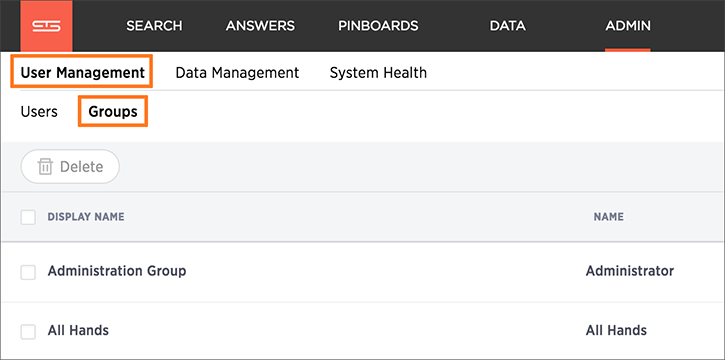Screen dimensions: 725x360
Task: Open the PINBOARDS section
Action: tap(378, 26)
